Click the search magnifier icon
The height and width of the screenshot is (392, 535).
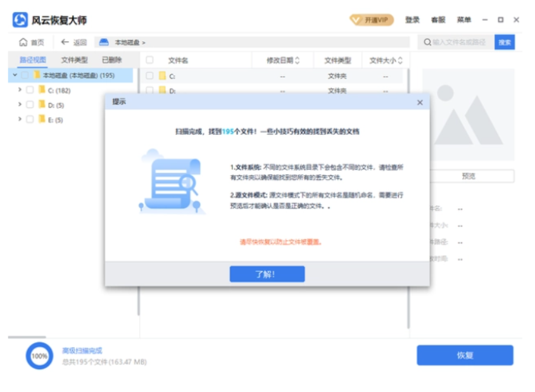click(x=427, y=42)
